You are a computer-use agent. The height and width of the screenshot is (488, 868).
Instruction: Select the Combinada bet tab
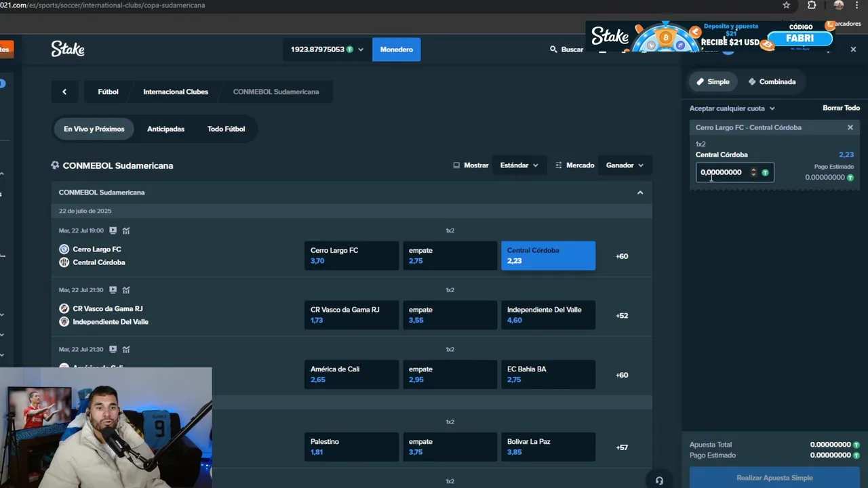coord(772,81)
